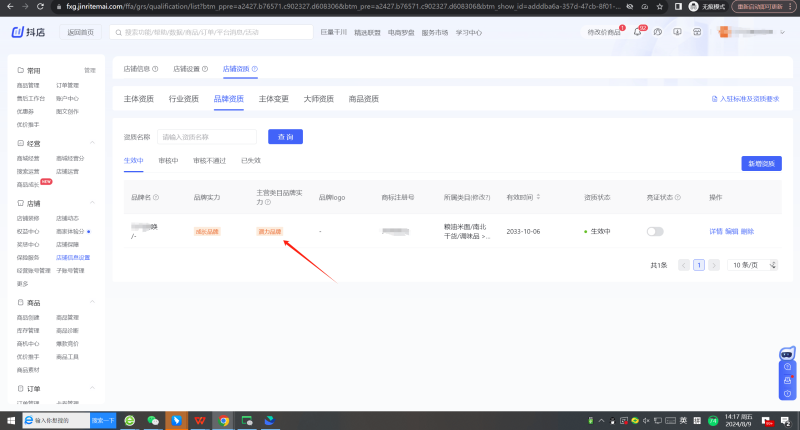Toggle the 亮证状态 switch on
This screenshot has height=430, width=800.
point(655,232)
